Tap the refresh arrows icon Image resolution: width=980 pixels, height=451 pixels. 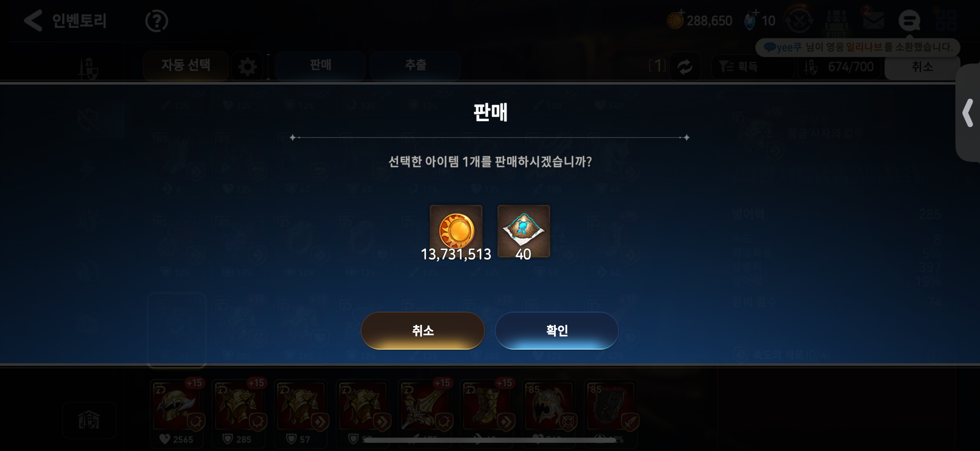tap(685, 67)
